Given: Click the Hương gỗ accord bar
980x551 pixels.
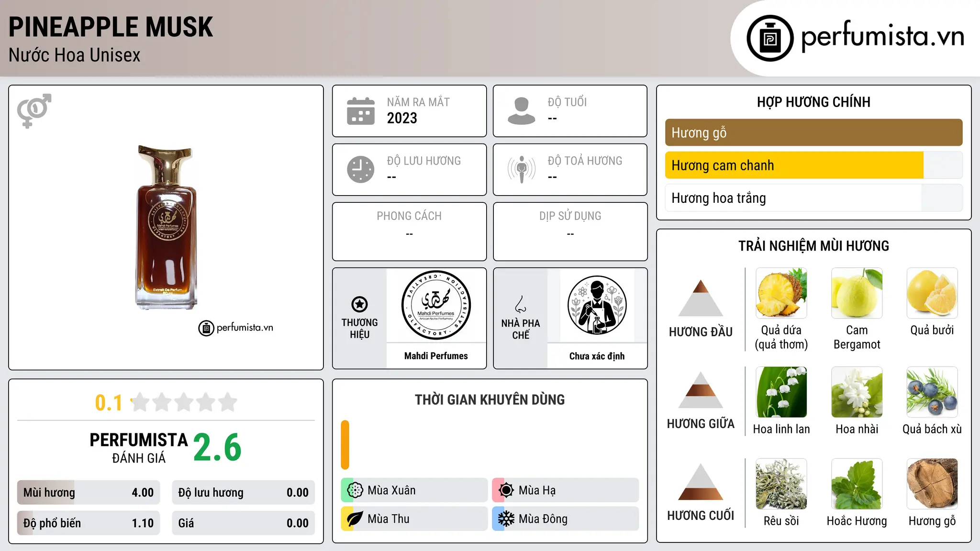Looking at the screenshot, I should [x=813, y=132].
